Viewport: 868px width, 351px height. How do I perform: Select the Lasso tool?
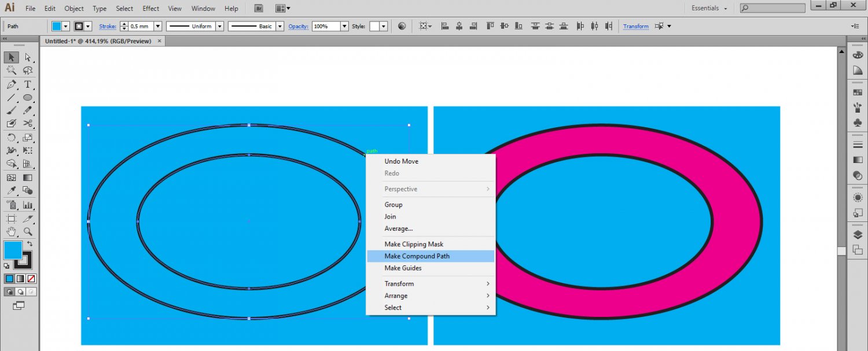click(x=27, y=71)
